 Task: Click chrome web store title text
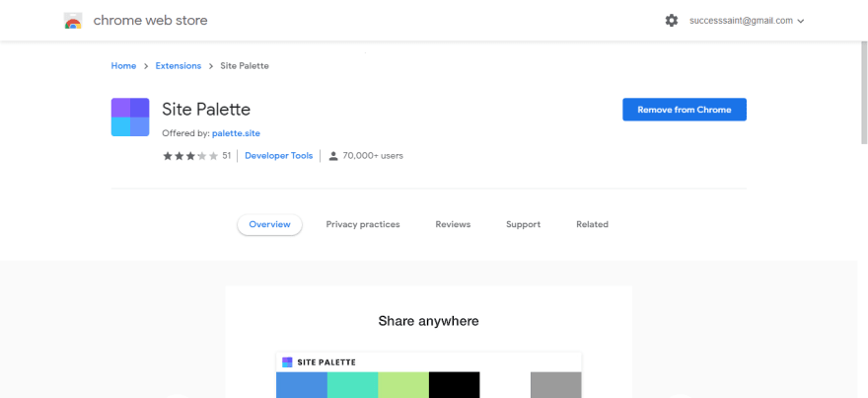tap(151, 21)
